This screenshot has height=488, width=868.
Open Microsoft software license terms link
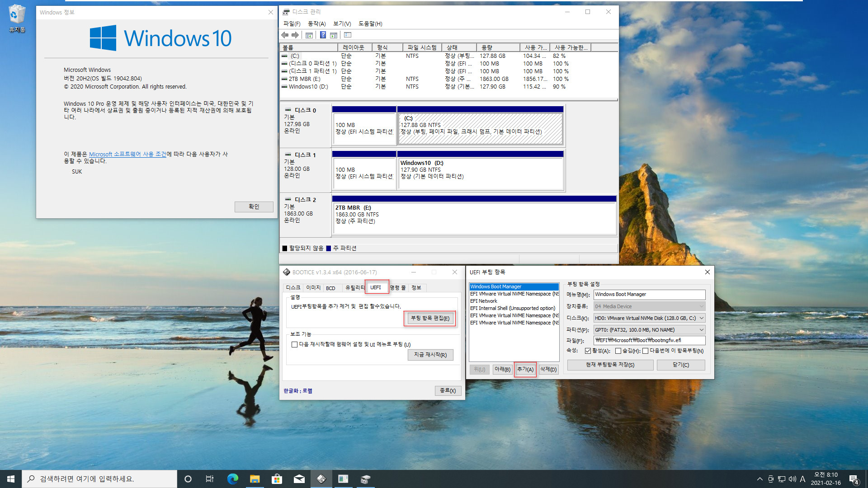128,155
